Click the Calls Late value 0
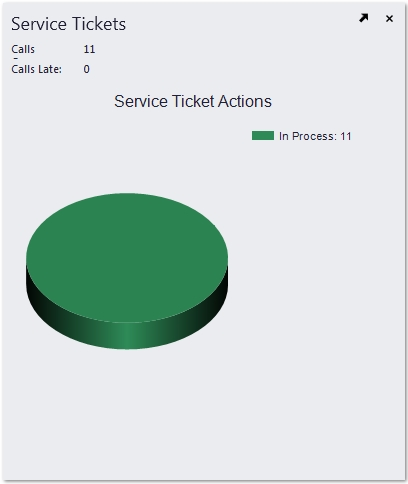The width and height of the screenshot is (408, 484). click(x=87, y=69)
